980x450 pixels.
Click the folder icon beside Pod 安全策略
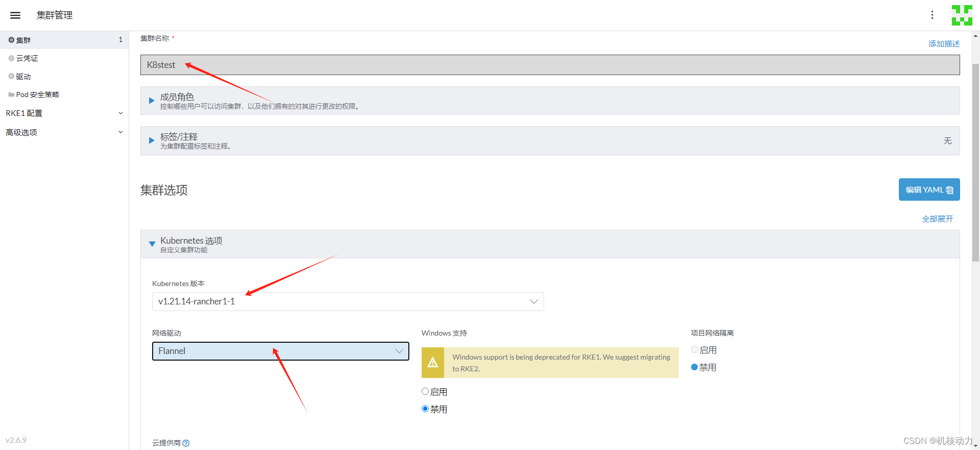pyautogui.click(x=11, y=94)
